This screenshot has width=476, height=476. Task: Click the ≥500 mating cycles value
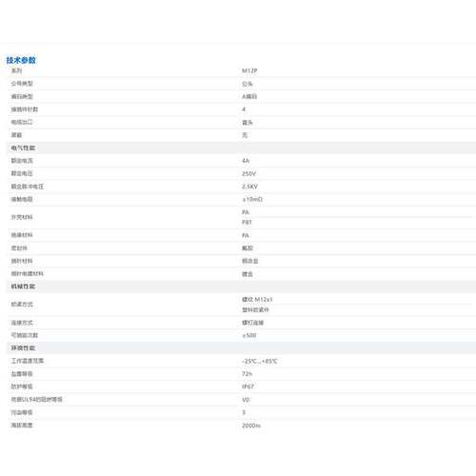click(249, 335)
